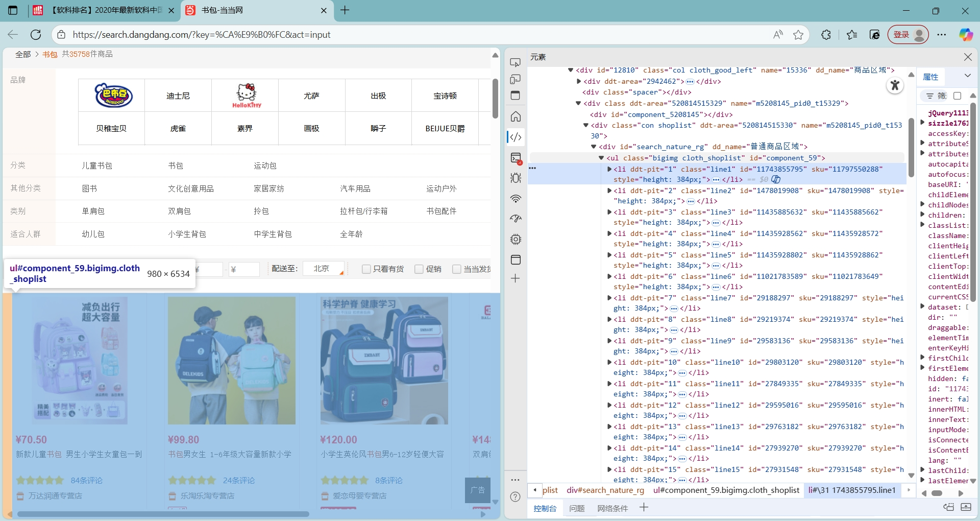Click the maximum price input box
Image resolution: width=980 pixels, height=521 pixels.
[x=243, y=269]
